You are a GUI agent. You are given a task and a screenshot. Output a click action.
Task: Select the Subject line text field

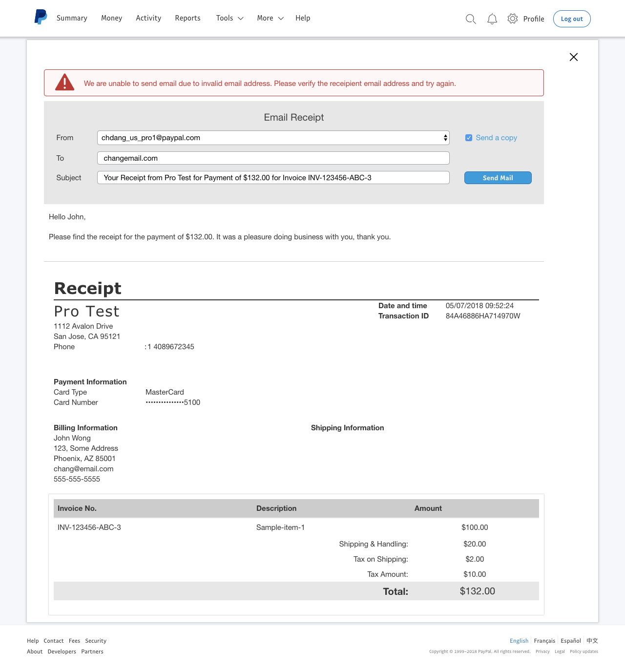(273, 178)
